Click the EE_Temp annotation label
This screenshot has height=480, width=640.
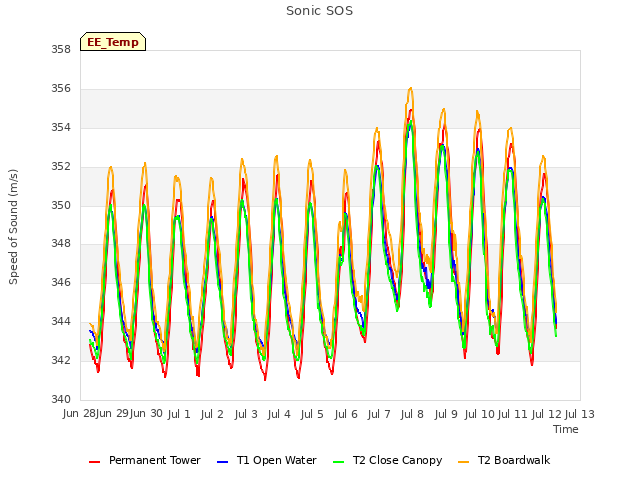click(113, 42)
